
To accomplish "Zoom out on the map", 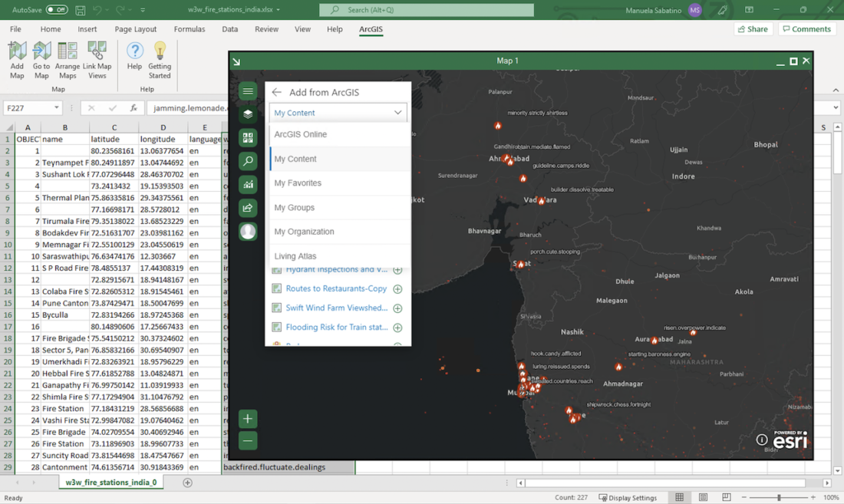I will (x=248, y=441).
